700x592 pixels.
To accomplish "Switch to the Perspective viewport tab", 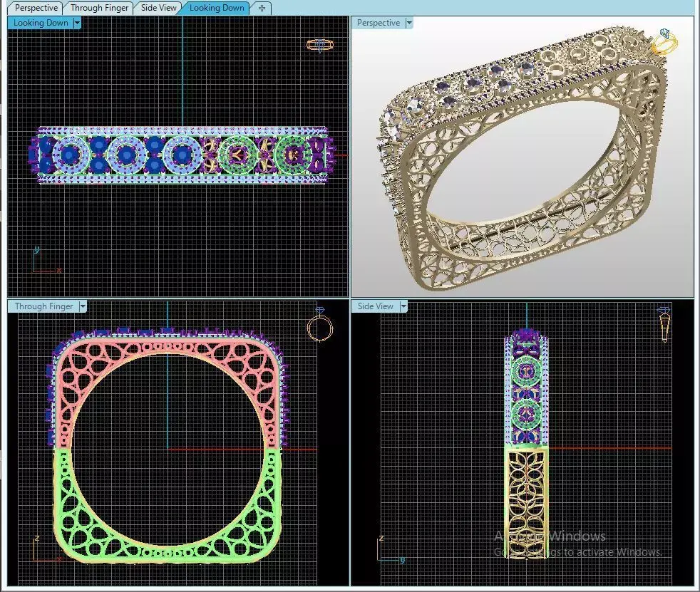I will pyautogui.click(x=36, y=8).
